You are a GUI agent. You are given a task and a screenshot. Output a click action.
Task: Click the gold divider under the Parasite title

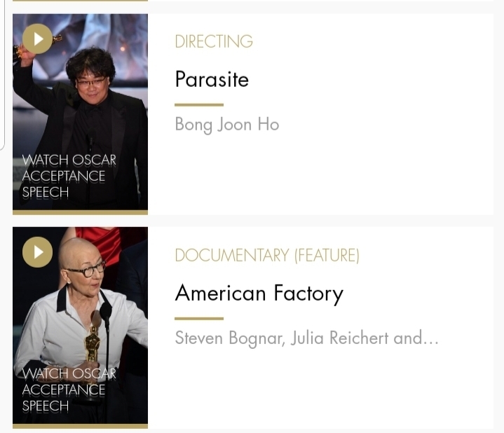click(x=198, y=104)
